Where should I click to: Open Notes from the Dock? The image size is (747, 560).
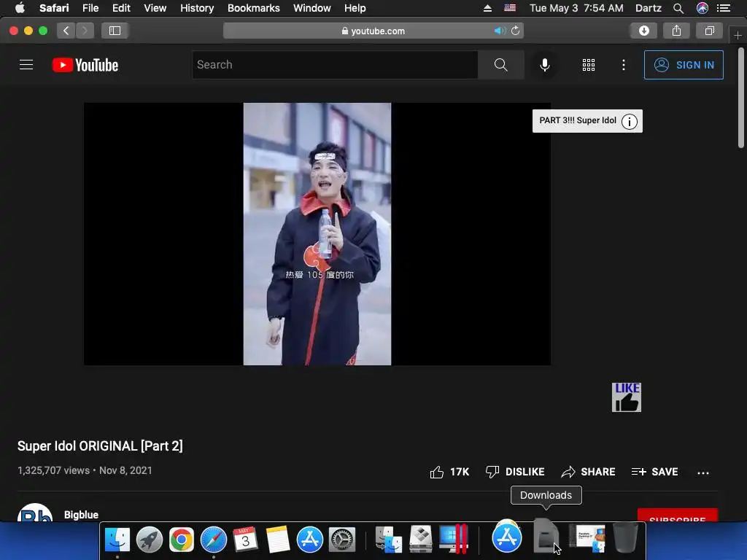[278, 540]
